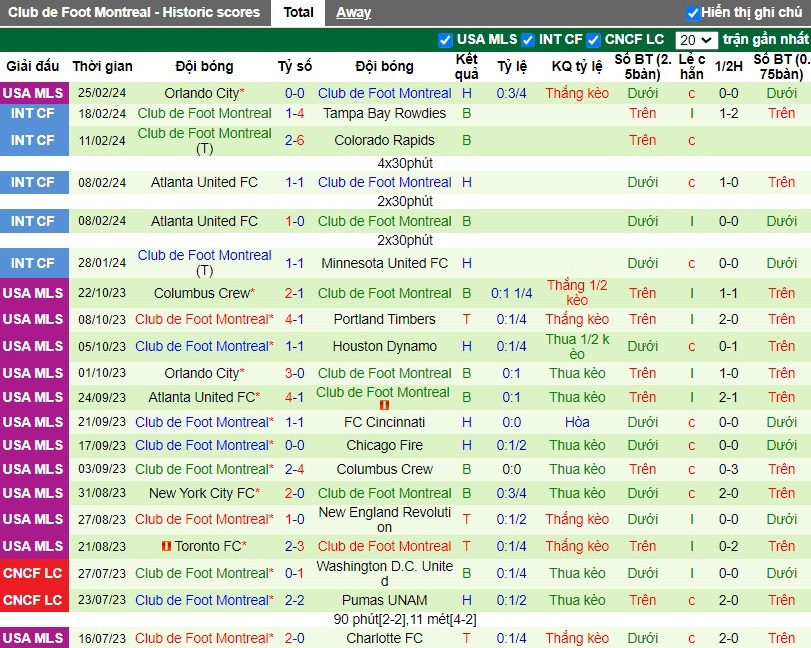This screenshot has width=811, height=648.
Task: Click the 2-2 score against Pumas UNAM
Action: point(294,600)
